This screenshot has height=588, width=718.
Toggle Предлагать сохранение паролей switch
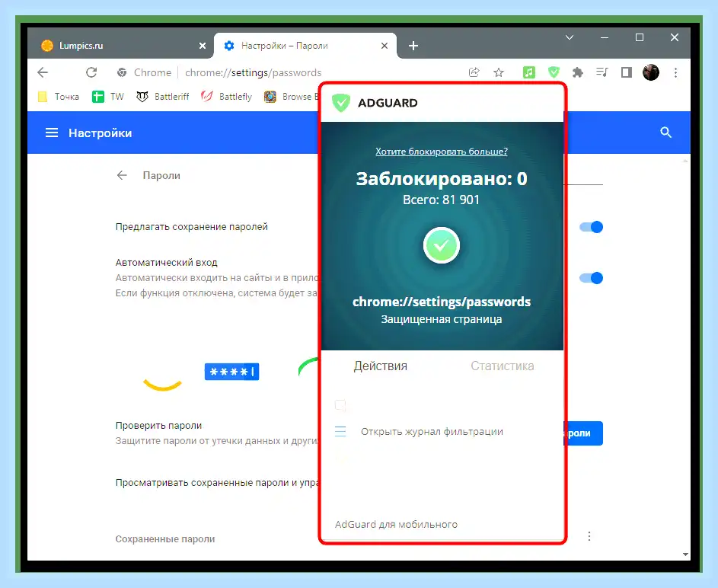(591, 227)
